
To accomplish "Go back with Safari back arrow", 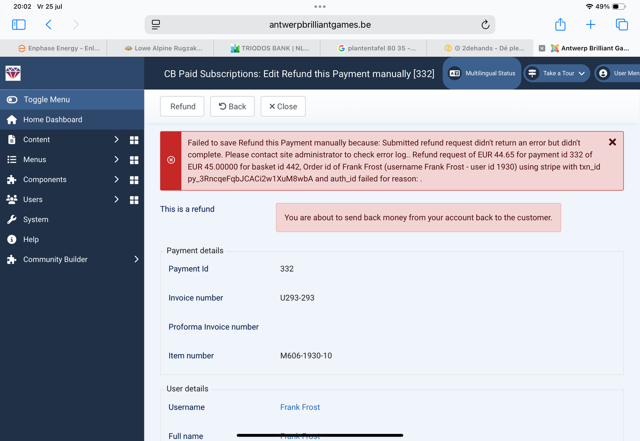I will [49, 25].
